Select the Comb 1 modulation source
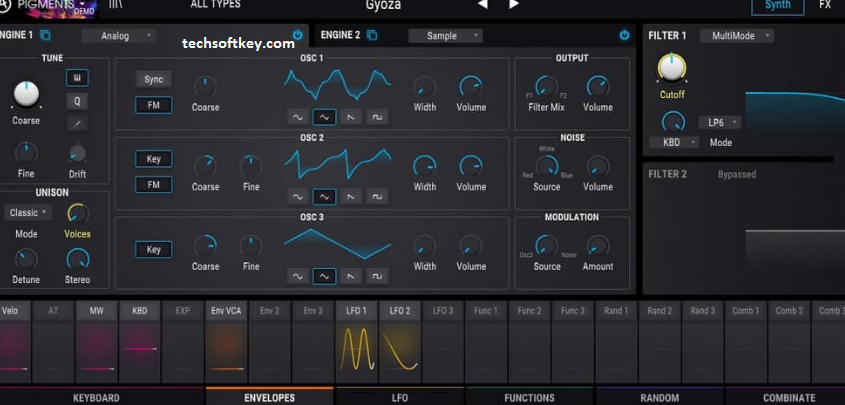845x405 pixels. pos(746,311)
